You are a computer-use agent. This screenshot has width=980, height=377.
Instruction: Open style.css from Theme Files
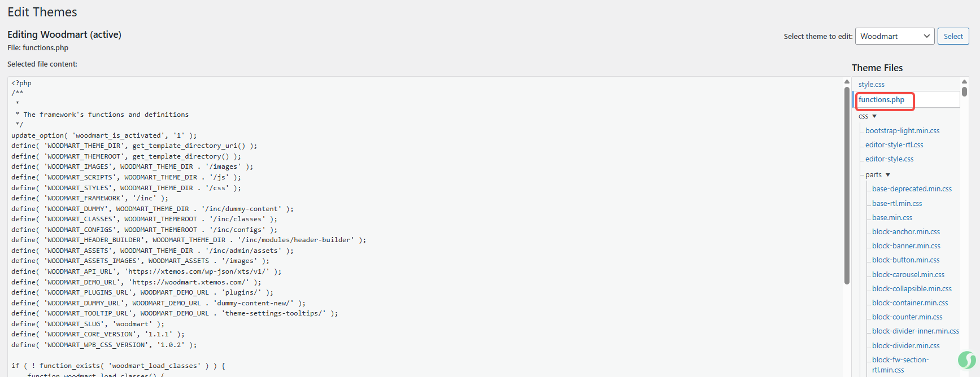[872, 85]
